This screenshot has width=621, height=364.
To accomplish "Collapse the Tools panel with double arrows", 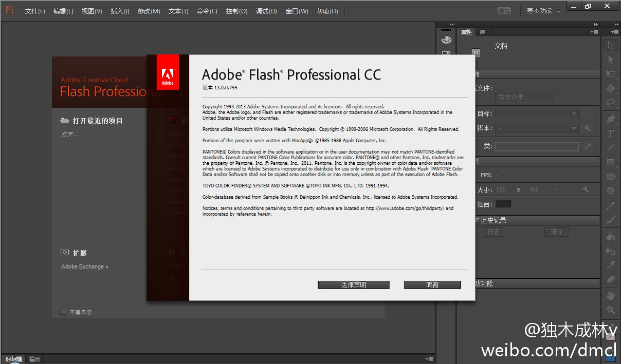I will [x=616, y=24].
